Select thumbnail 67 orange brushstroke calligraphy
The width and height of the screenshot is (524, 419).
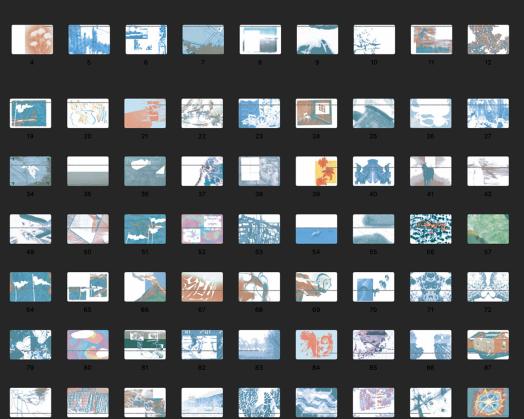pos(202,287)
